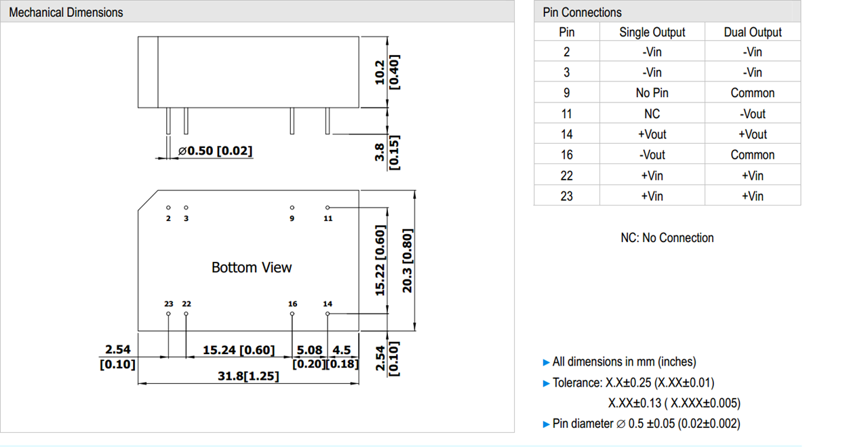This screenshot has width=868, height=447.
Task: Click the pin 11 hole marker in Bottom View
Action: pos(328,208)
